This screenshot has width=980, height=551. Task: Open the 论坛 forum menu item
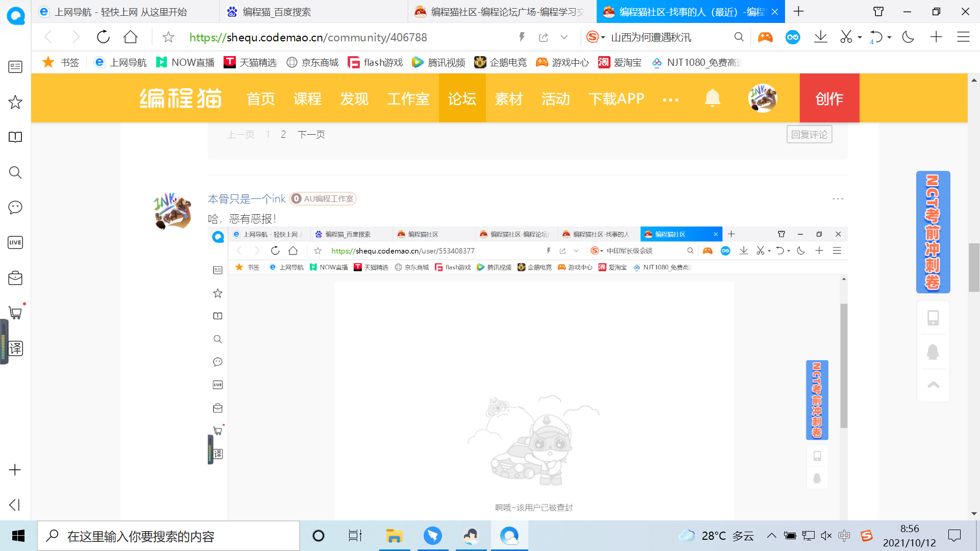(462, 98)
